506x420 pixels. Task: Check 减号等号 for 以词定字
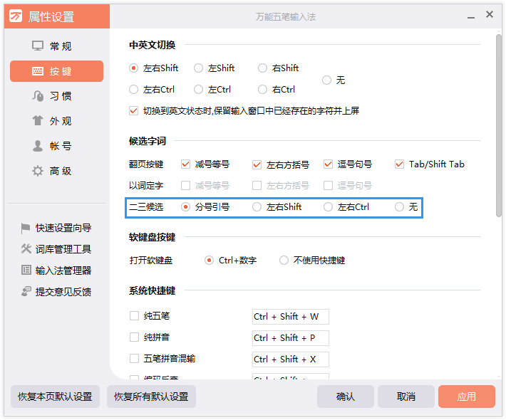[x=185, y=185]
